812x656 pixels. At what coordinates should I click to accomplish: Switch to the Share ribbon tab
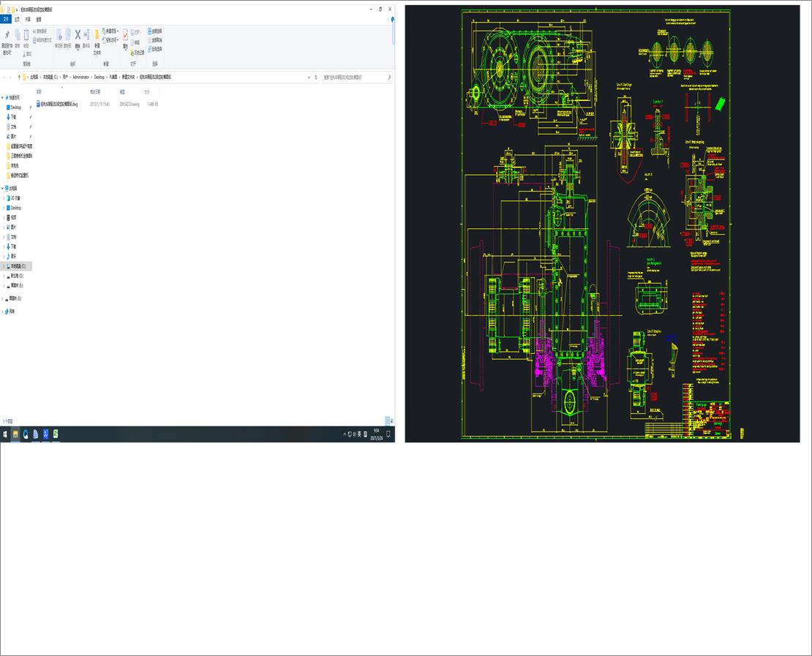[x=28, y=19]
